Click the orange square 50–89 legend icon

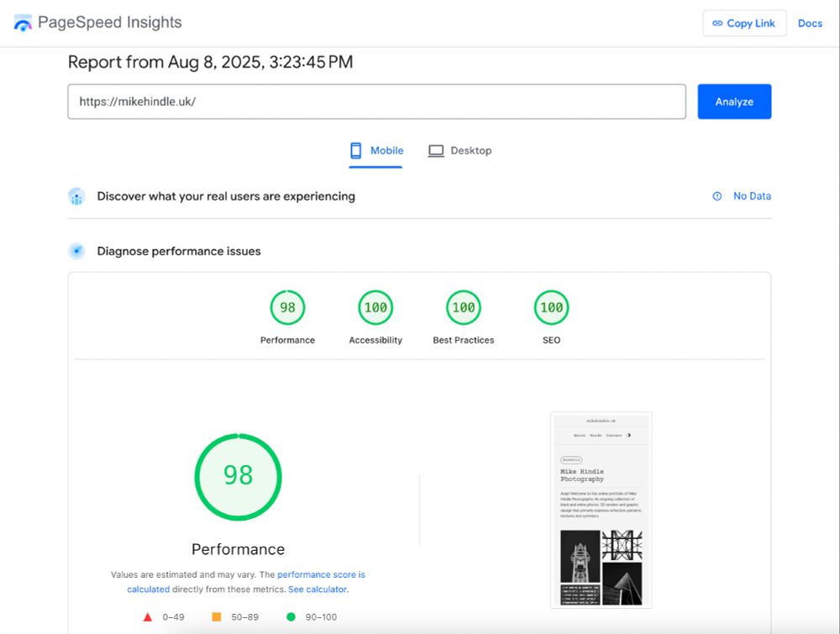coord(217,617)
